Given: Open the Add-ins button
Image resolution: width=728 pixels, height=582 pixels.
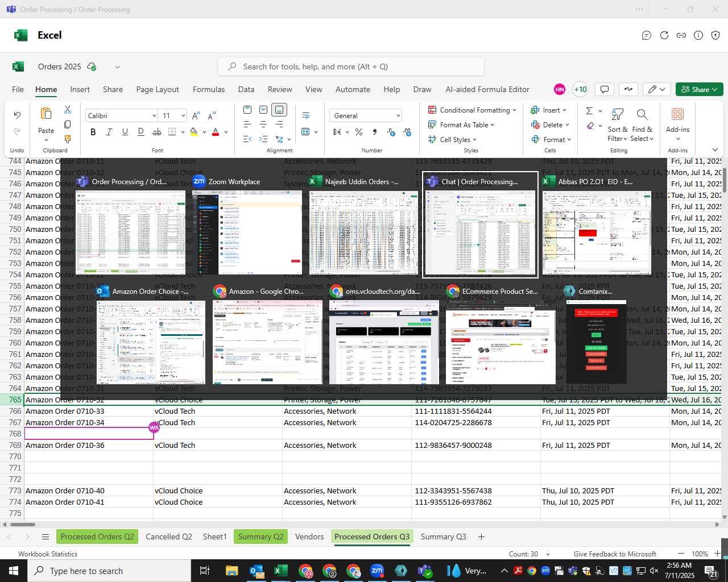Looking at the screenshot, I should pos(677,123).
